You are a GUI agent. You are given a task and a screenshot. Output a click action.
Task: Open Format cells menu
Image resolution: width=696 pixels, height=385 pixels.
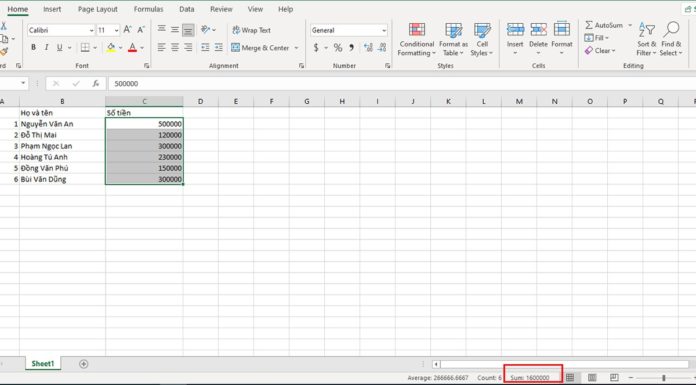click(x=562, y=39)
